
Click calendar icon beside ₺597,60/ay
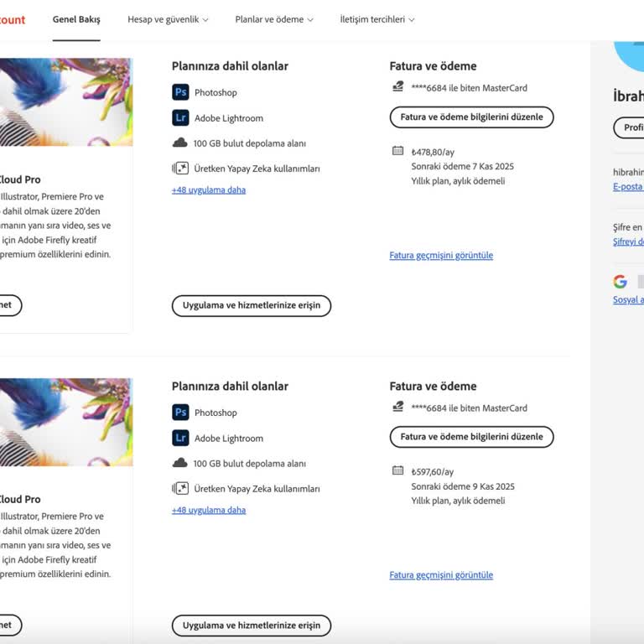pos(397,470)
